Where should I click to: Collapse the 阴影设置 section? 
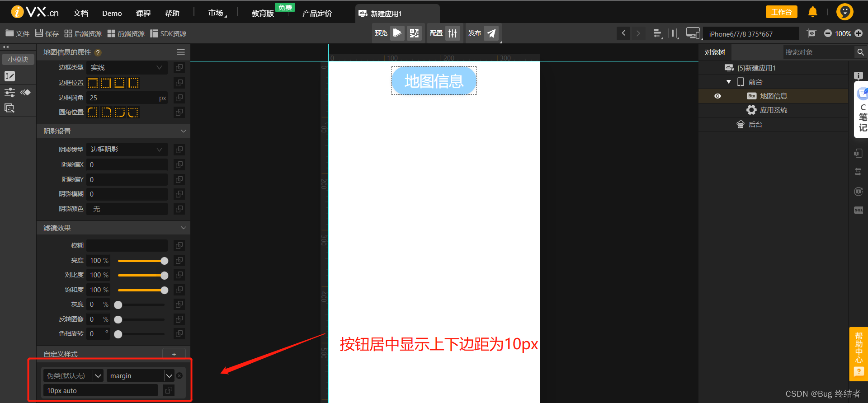tap(183, 131)
